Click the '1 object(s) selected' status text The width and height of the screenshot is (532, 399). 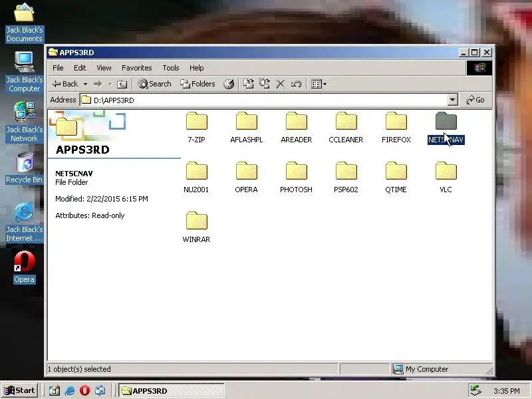[79, 369]
